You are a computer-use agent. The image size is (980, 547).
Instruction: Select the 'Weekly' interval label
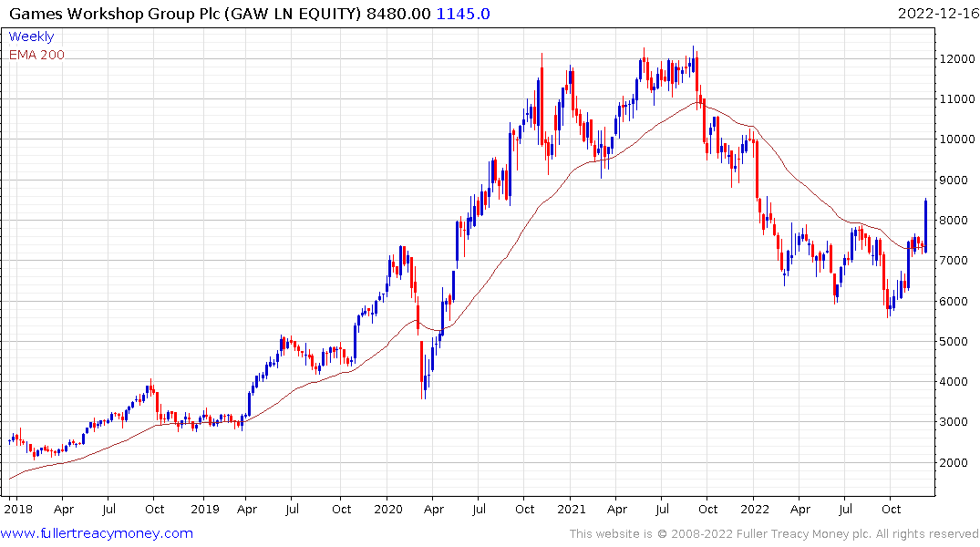31,36
